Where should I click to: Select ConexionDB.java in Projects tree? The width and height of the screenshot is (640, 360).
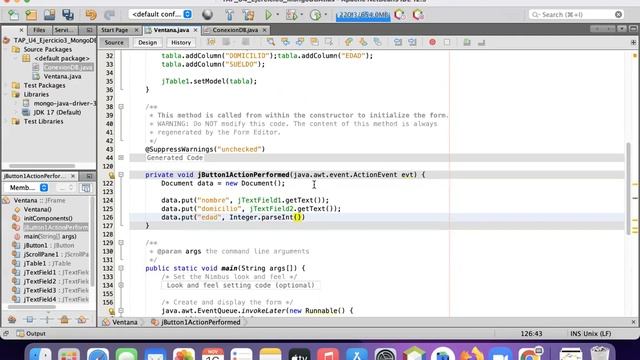68,67
